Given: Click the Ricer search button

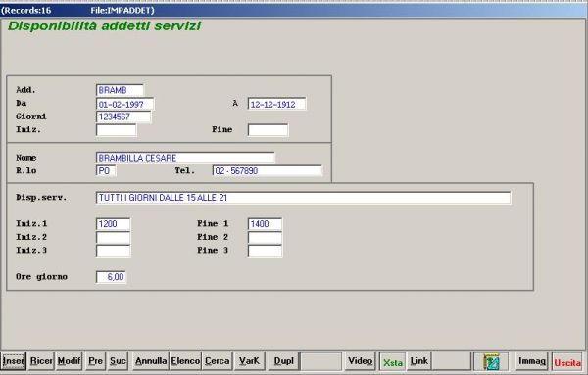Looking at the screenshot, I should pos(41,361).
